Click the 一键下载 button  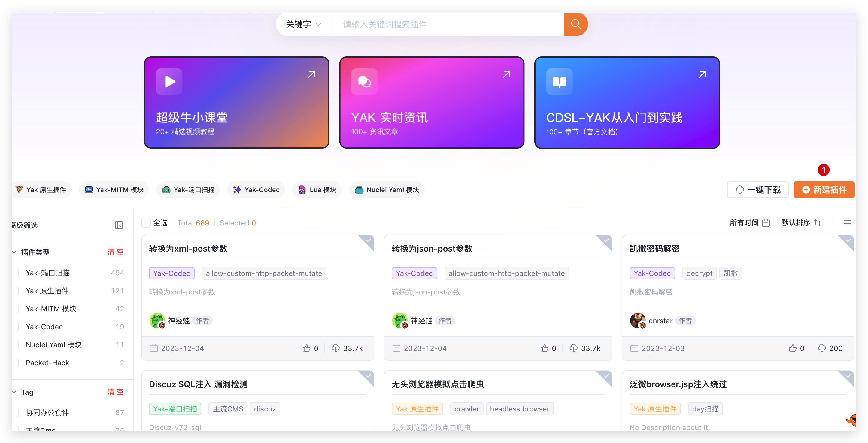click(757, 190)
